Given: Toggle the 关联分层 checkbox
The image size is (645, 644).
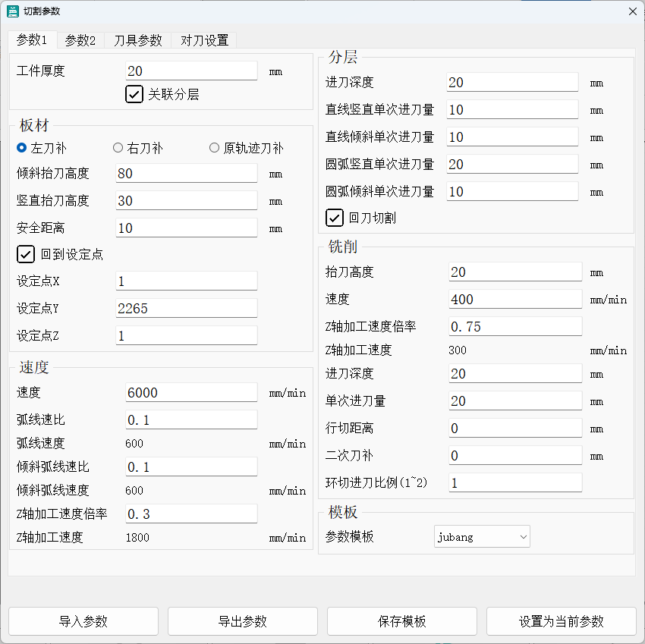Looking at the screenshot, I should [134, 94].
